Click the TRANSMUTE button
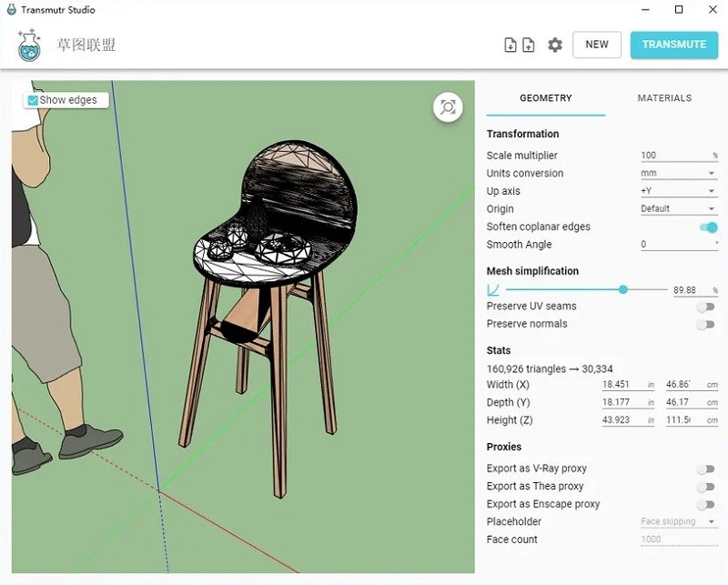728x585 pixels. point(674,44)
